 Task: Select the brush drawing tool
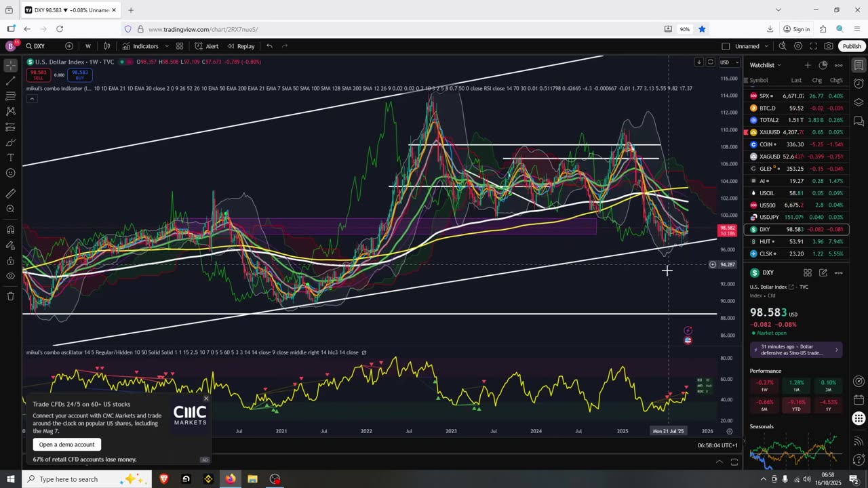pos(11,142)
